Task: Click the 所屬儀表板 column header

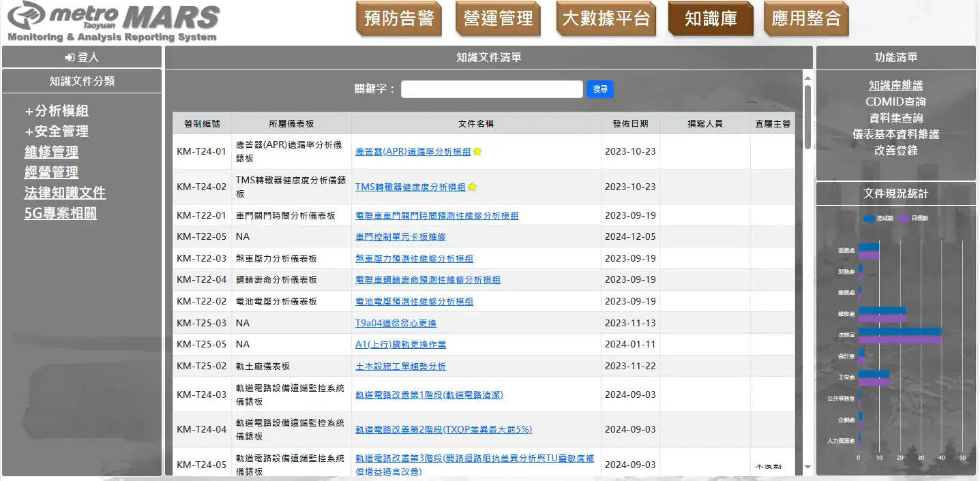Action: (291, 124)
